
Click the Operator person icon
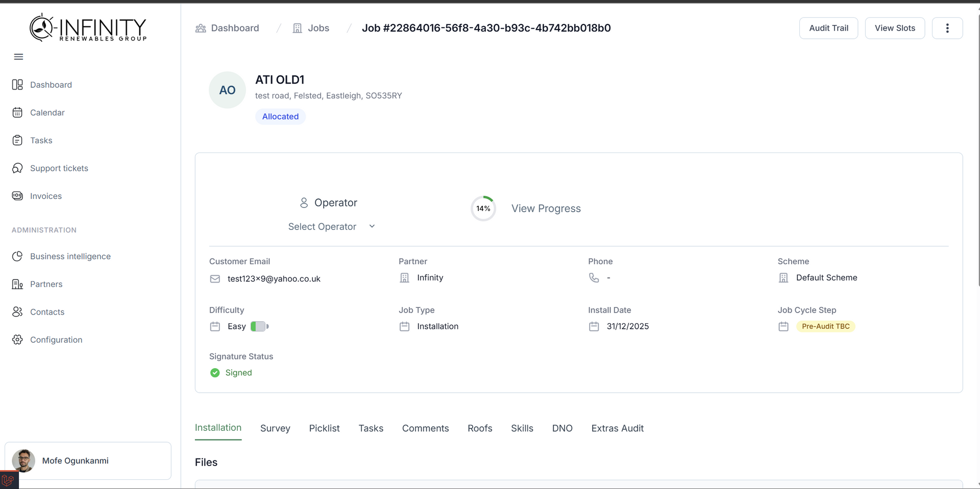304,202
